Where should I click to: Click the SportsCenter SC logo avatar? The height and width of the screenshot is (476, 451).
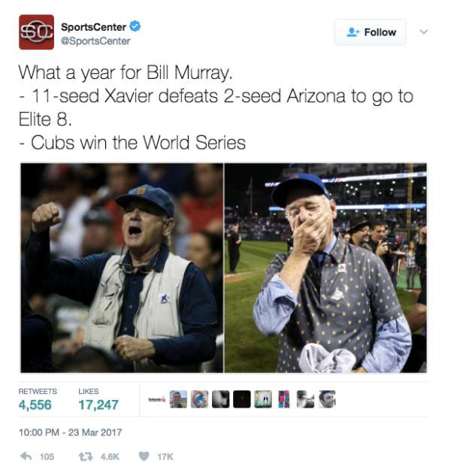[36, 32]
